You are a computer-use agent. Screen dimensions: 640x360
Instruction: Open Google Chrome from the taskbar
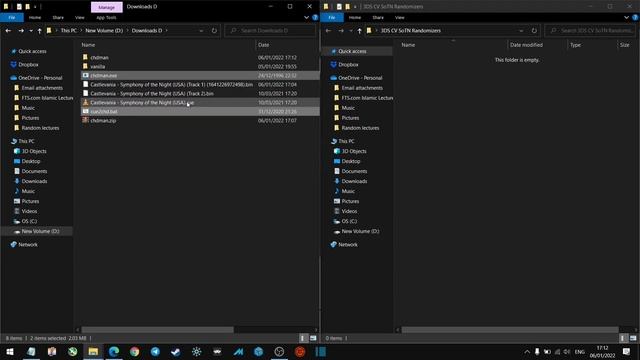(x=134, y=351)
